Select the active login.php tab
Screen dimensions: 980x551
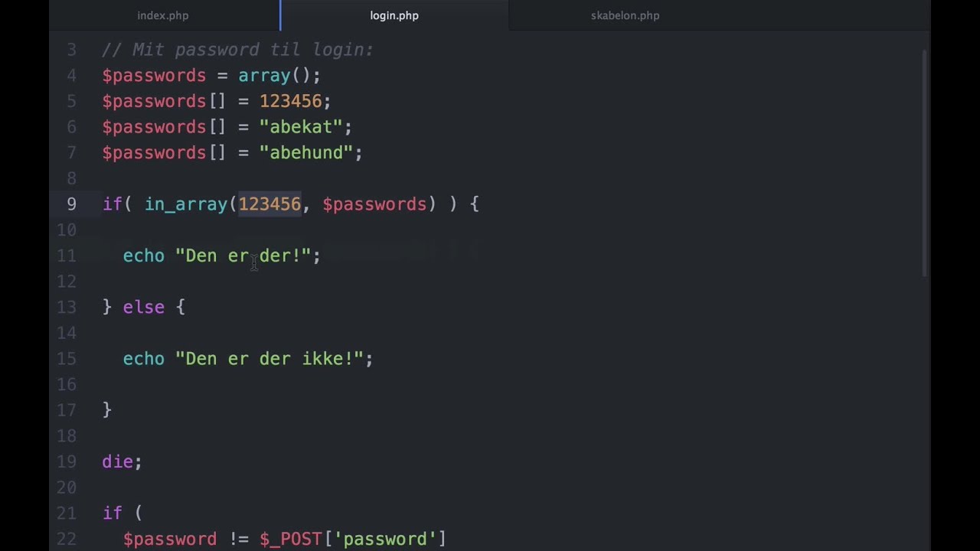[394, 15]
